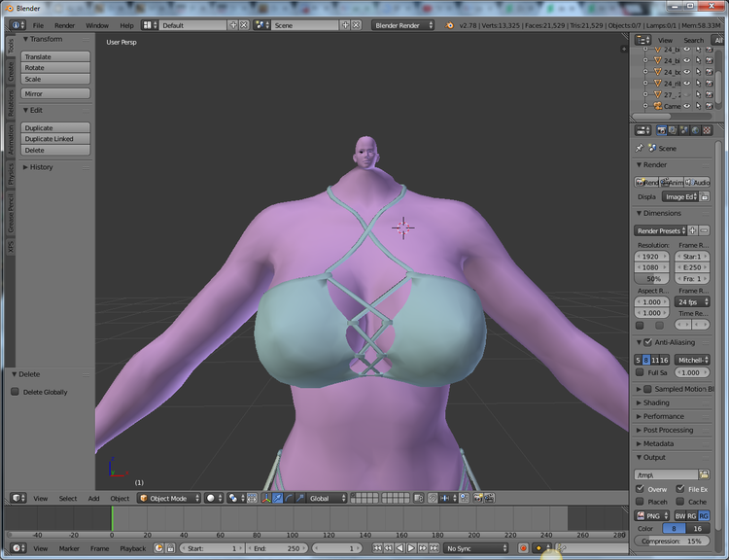Expand the History panel
The image size is (729, 560).
(x=37, y=167)
